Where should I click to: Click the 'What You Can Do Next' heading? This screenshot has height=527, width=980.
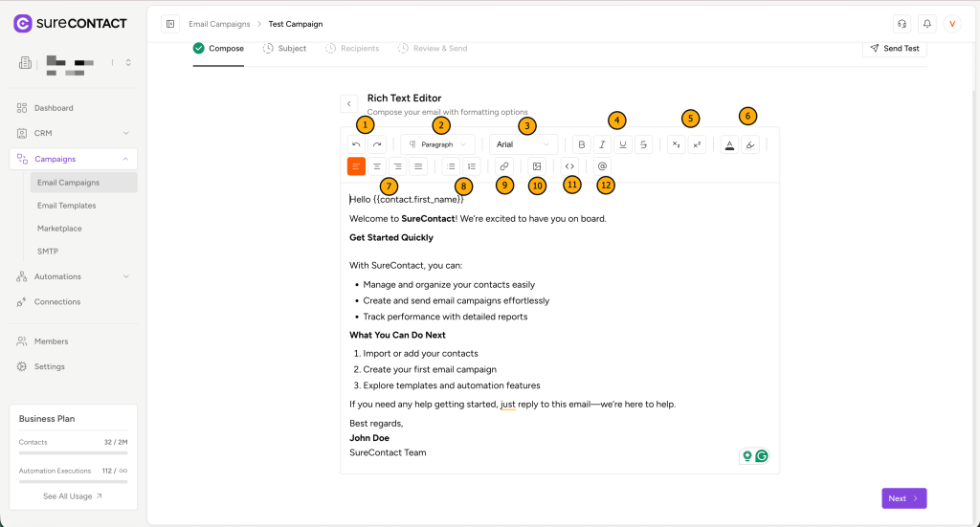(397, 335)
